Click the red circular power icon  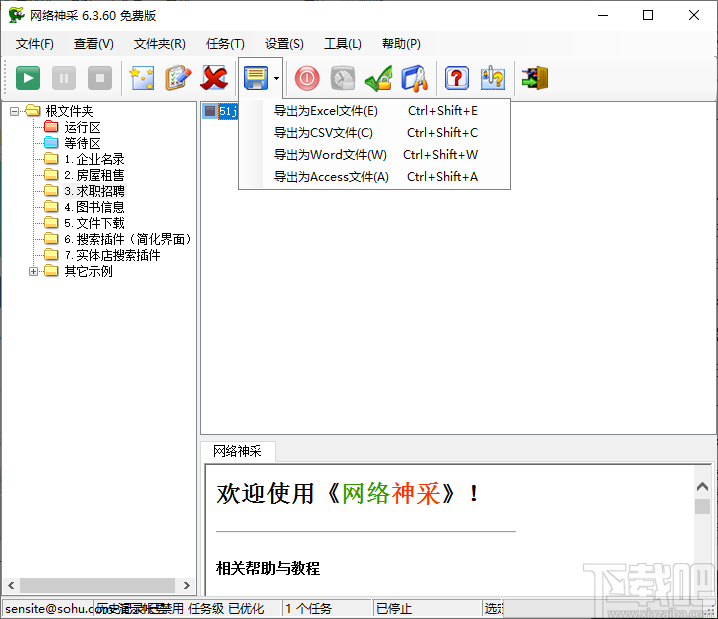307,78
